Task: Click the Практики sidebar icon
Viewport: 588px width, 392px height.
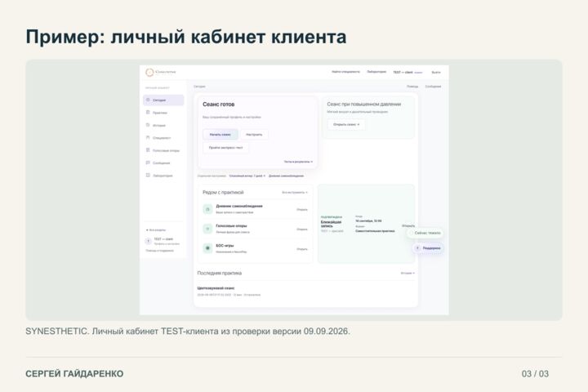Action: pos(148,113)
